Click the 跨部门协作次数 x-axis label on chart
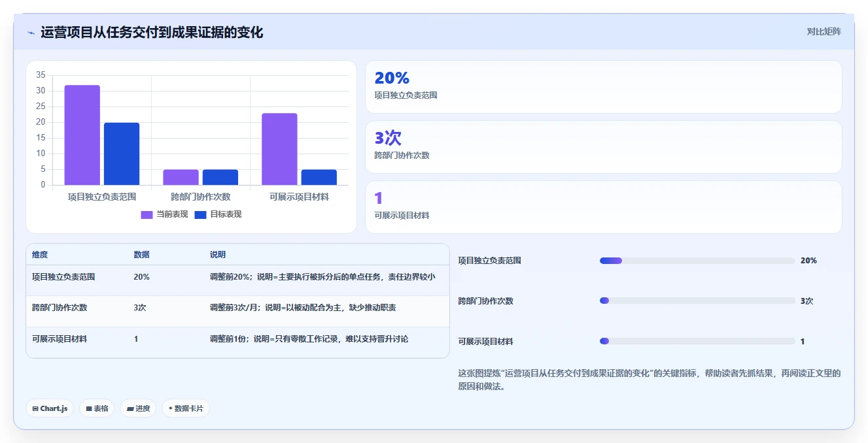The width and height of the screenshot is (868, 443). [x=201, y=197]
